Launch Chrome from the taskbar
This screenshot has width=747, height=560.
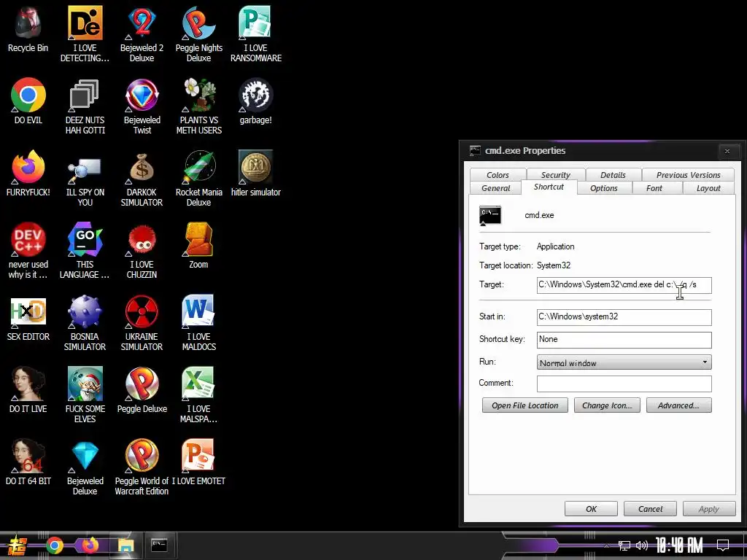tap(55, 545)
